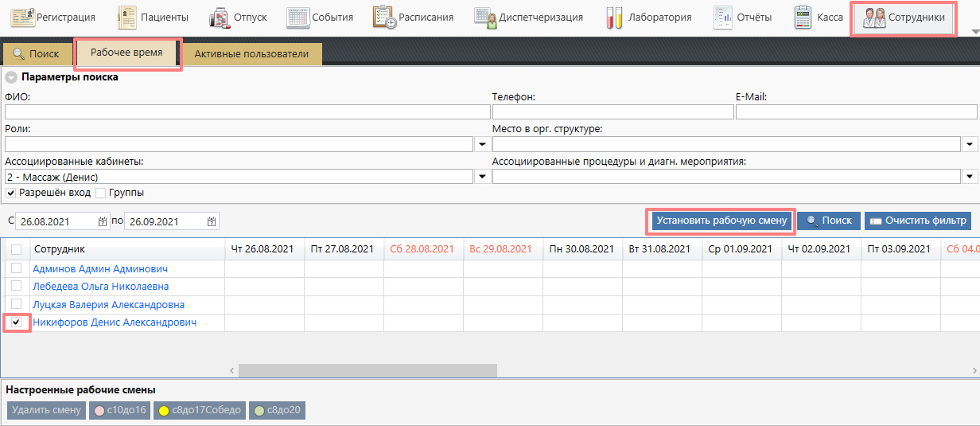This screenshot has width=980, height=426.
Task: Click into the ФИО search field
Action: click(247, 111)
